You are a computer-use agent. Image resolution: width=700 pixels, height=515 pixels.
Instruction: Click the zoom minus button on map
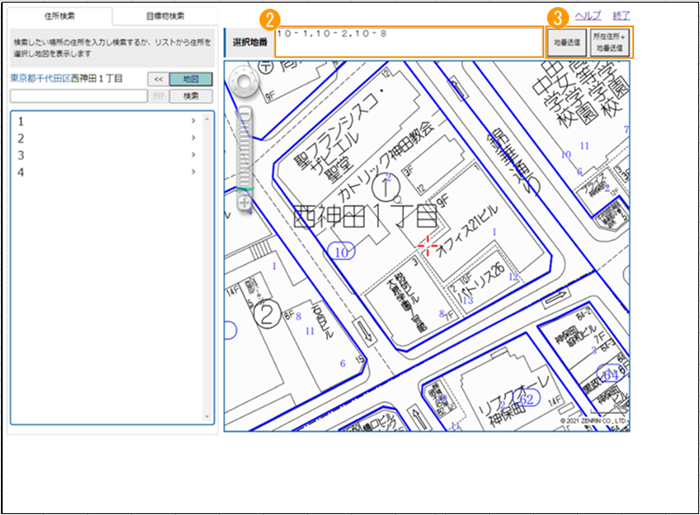pyautogui.click(x=243, y=113)
